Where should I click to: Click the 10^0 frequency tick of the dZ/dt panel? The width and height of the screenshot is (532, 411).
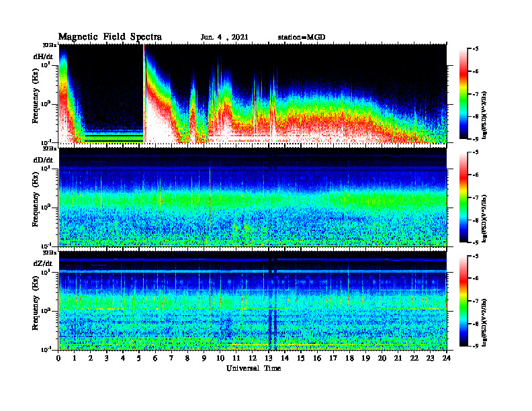[x=46, y=311]
